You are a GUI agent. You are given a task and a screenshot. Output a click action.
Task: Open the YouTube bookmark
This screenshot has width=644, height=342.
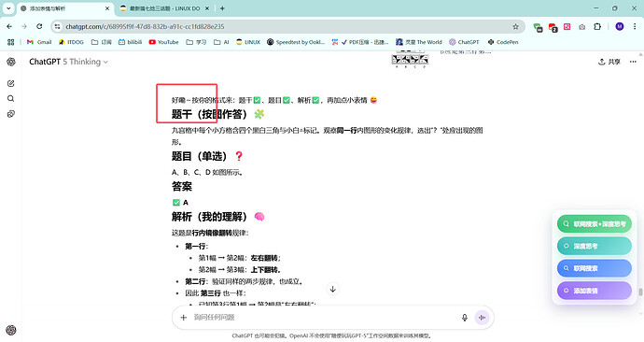164,42
